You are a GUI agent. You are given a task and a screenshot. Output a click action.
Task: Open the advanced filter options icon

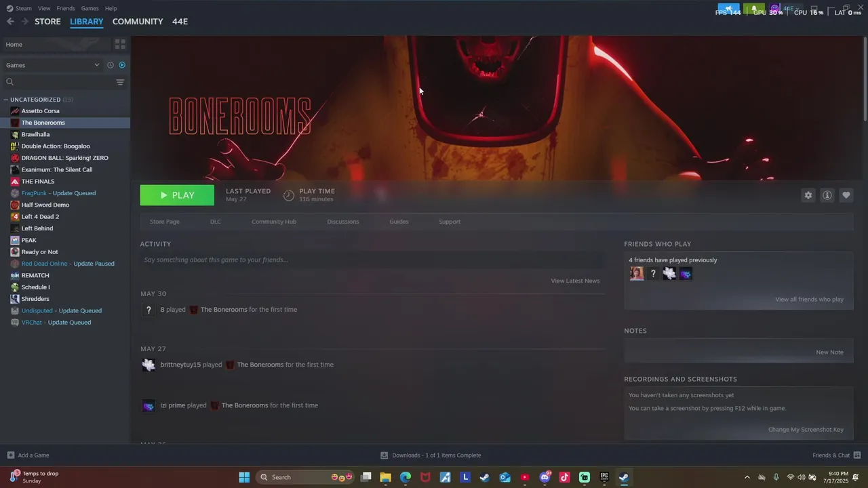[x=120, y=82]
